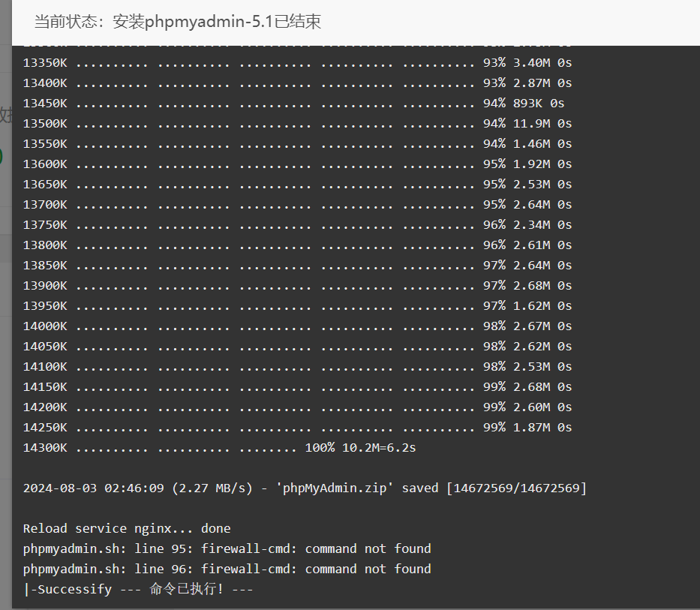Image resolution: width=700 pixels, height=610 pixels.
Task: Click the status header '当前状态：安装phpmyadmin-5.1已结束'
Action: (178, 22)
